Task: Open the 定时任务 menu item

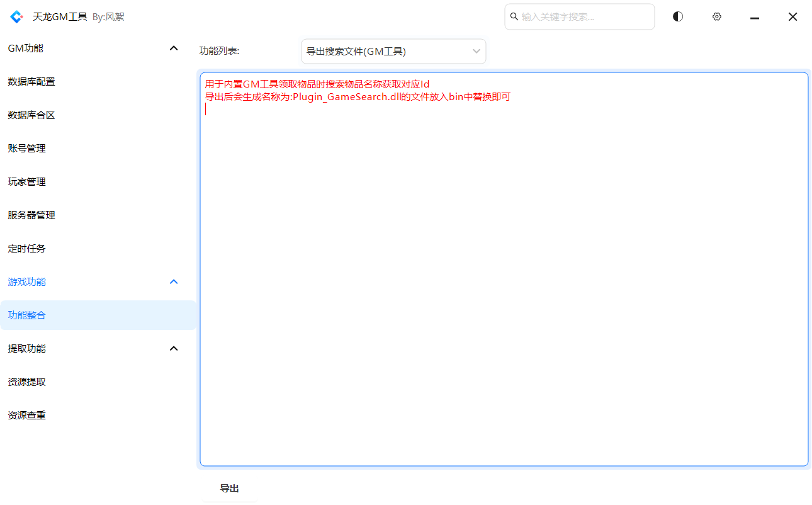Action: click(27, 249)
